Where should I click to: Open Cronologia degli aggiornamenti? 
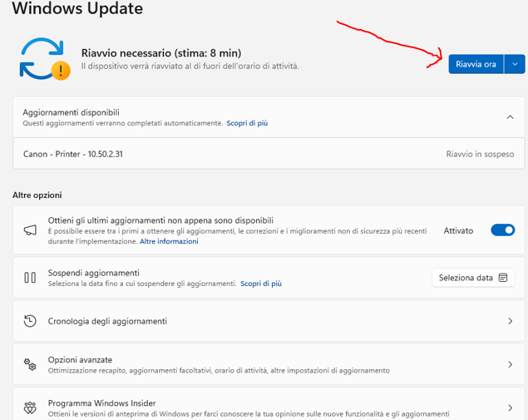(x=269, y=321)
